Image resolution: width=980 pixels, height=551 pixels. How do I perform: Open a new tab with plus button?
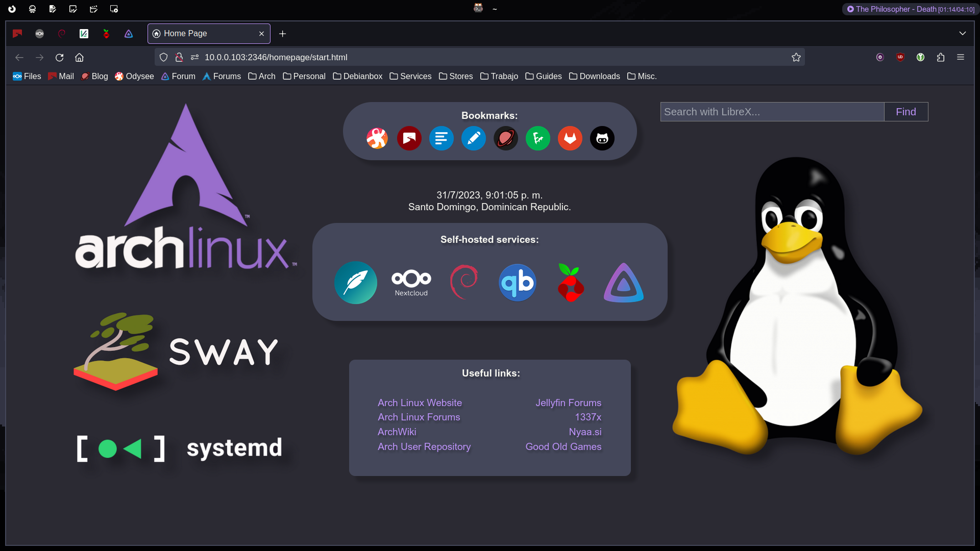(282, 34)
